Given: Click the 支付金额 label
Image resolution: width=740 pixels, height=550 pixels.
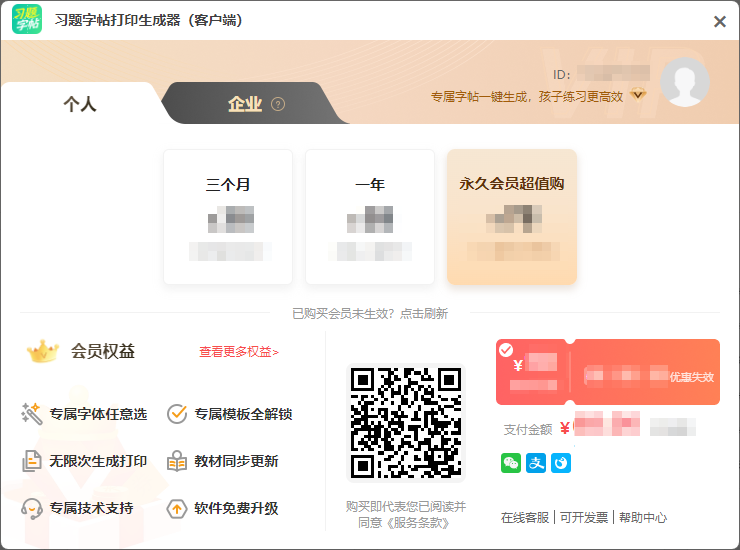Looking at the screenshot, I should 528,429.
